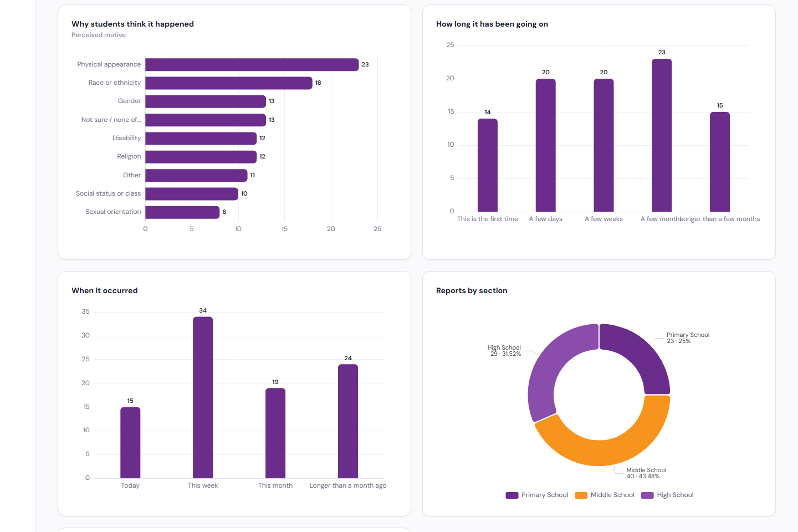Click the 'Perceived motive' subtitle
This screenshot has width=798, height=532.
[99, 35]
